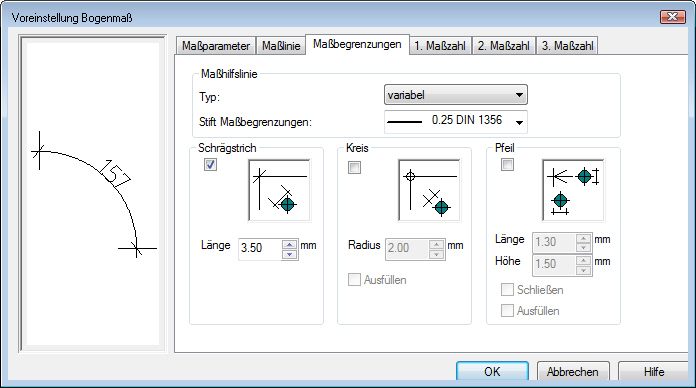Screen dimensions: 696x388
Task: Enable the Kreis checkbox
Action: point(354,167)
